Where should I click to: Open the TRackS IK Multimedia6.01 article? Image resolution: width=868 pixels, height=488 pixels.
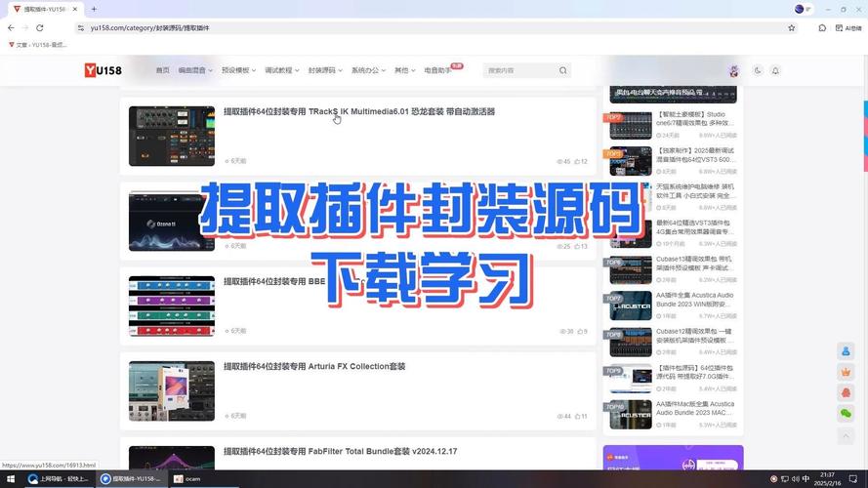coord(359,112)
